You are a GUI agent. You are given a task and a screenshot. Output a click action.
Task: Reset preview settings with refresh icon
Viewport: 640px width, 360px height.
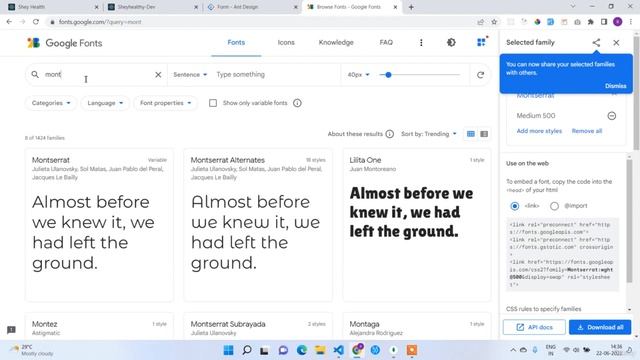click(480, 75)
